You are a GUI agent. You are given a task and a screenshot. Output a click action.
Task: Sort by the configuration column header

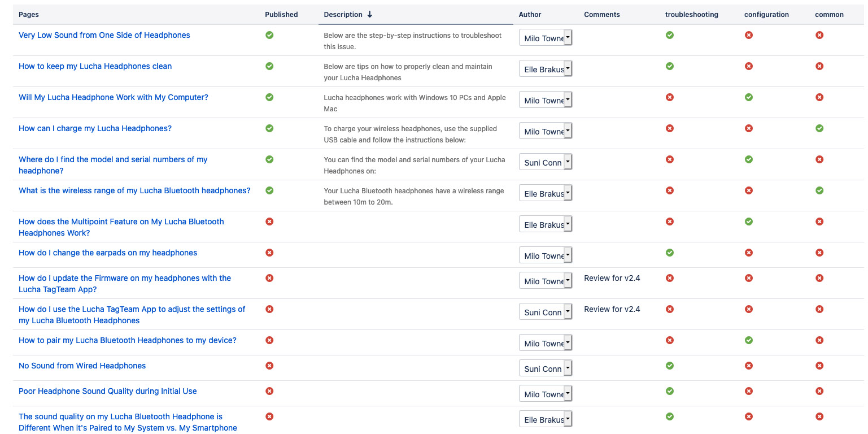[x=767, y=15]
